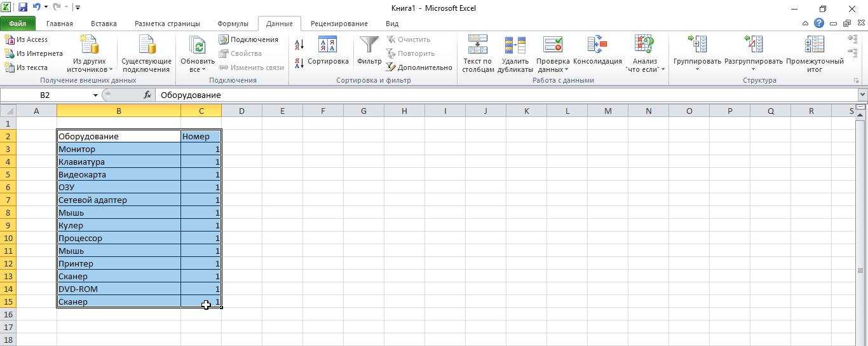Click the formula bar with Оборудование

pos(507,95)
